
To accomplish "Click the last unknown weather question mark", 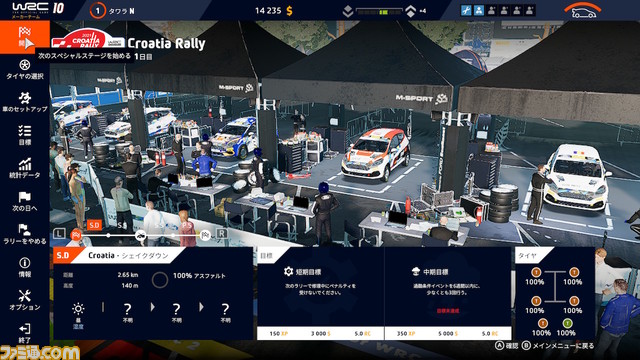I will 225,309.
